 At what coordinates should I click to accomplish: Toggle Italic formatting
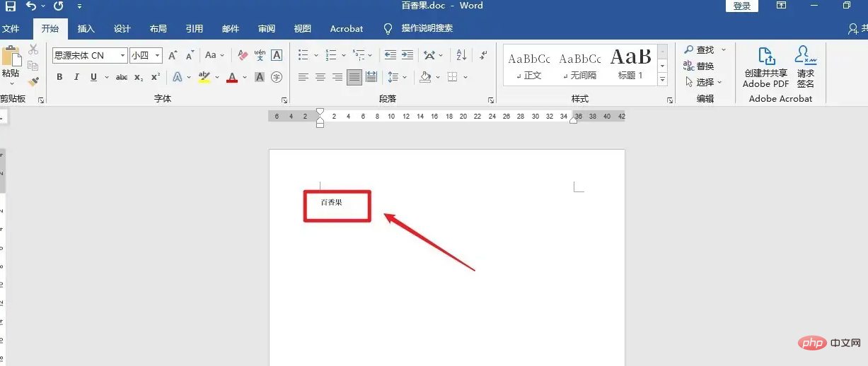click(x=76, y=77)
